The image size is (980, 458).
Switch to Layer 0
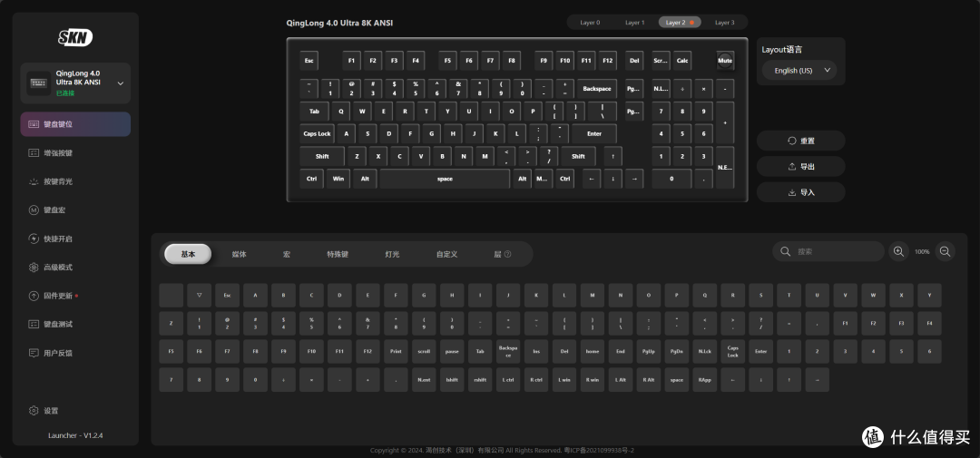click(590, 23)
